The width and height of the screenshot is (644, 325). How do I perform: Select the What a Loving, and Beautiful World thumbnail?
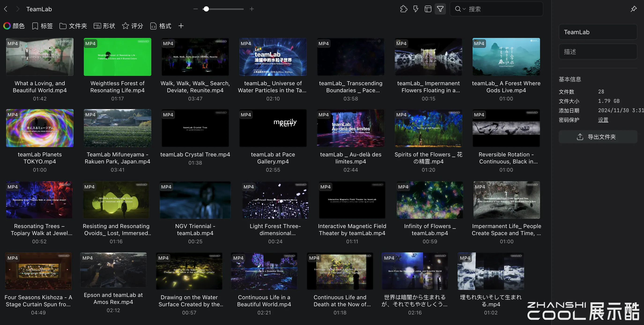tap(40, 57)
